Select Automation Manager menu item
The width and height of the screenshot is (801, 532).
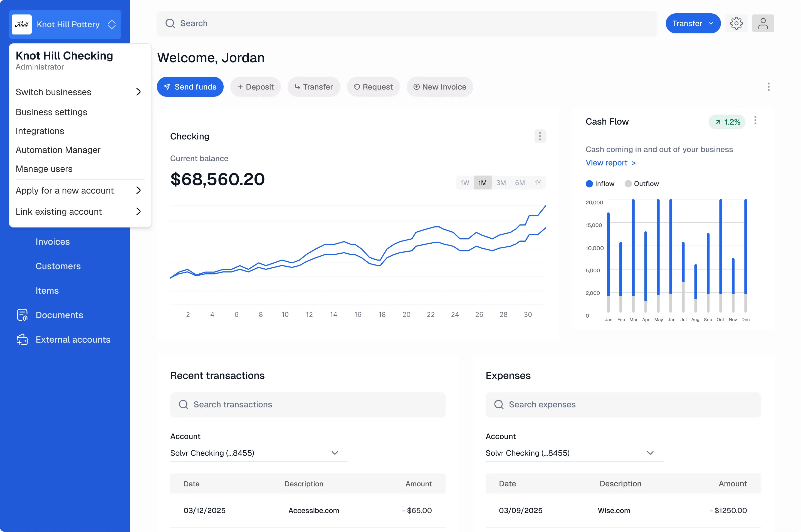tap(58, 150)
